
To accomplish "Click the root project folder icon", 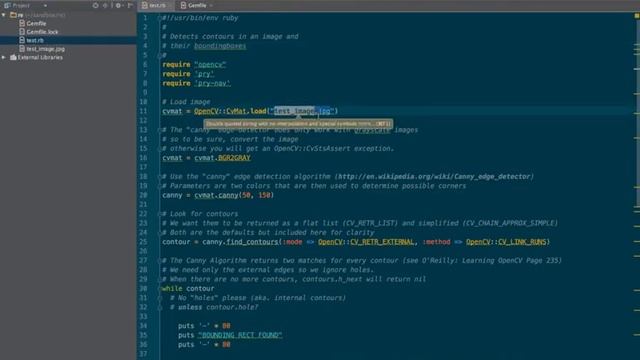I will 13,15.
